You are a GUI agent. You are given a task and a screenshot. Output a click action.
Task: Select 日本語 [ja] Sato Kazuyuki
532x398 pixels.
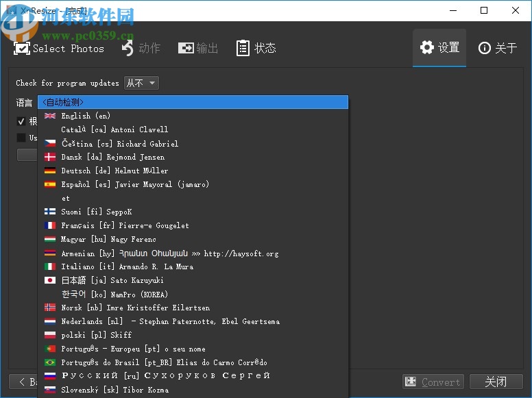[x=193, y=280]
